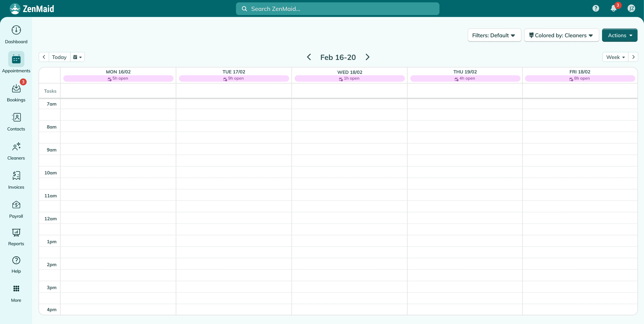Open the help question mark icon in header
This screenshot has height=324, width=644.
tap(596, 9)
